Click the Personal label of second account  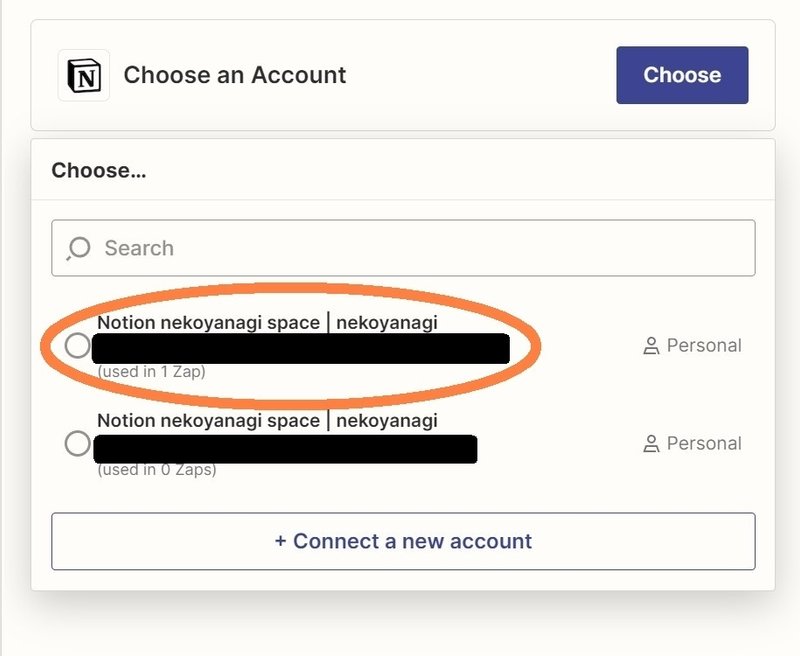[704, 443]
